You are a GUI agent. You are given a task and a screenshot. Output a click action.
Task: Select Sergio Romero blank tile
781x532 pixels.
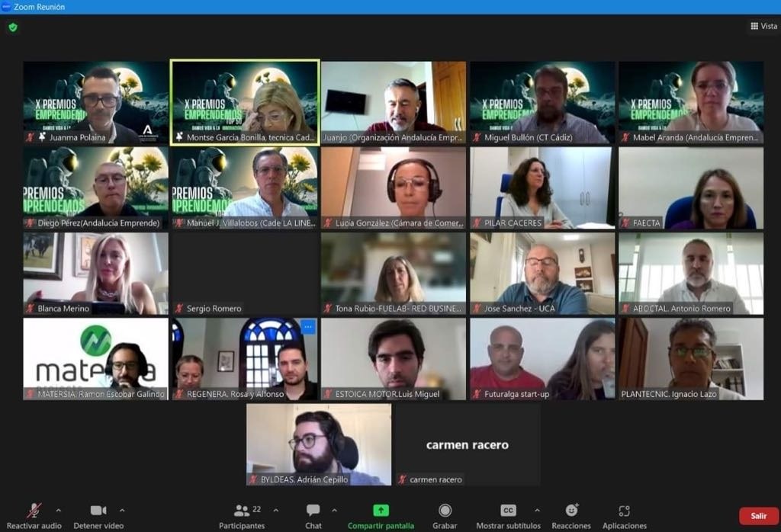tap(245, 274)
